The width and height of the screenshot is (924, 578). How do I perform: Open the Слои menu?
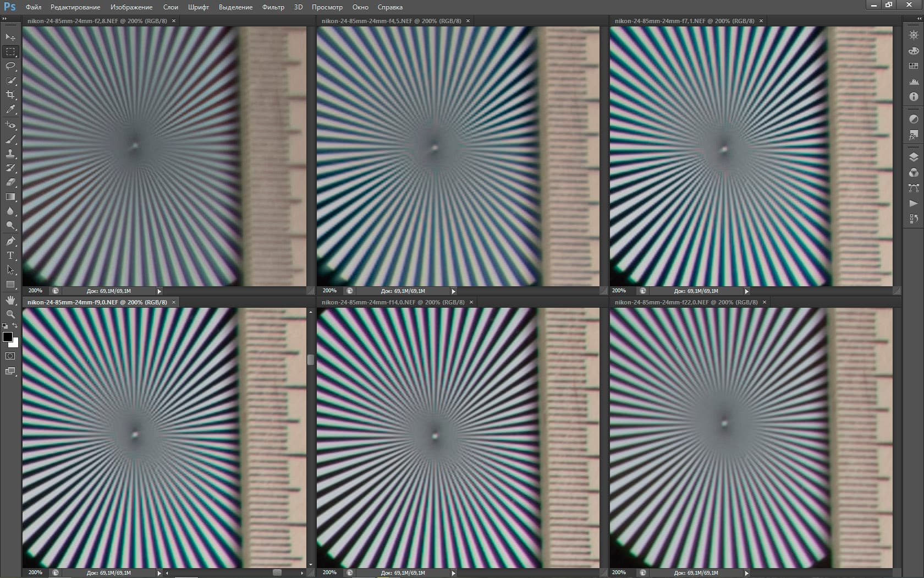170,7
